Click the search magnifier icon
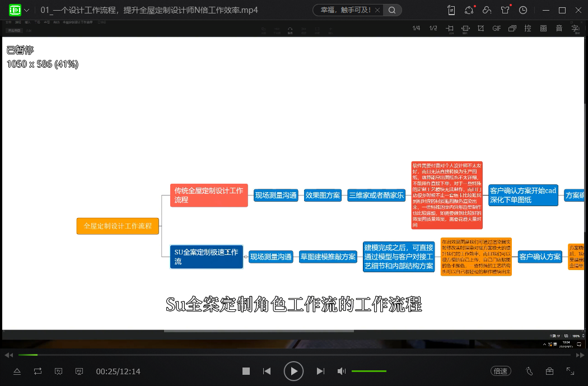The width and height of the screenshot is (588, 386). [x=392, y=10]
